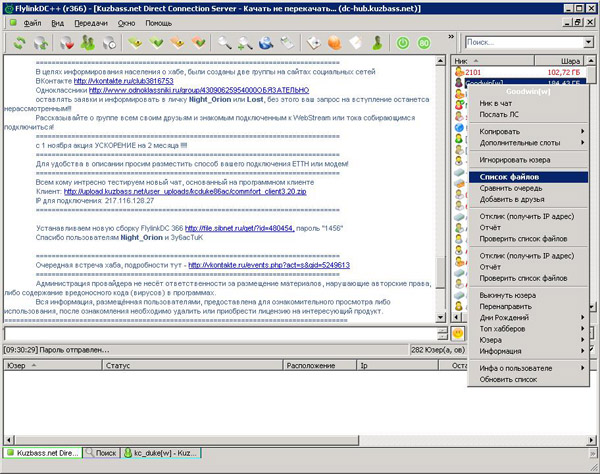Open finished uploads via the orange check icon

[x=199, y=43]
